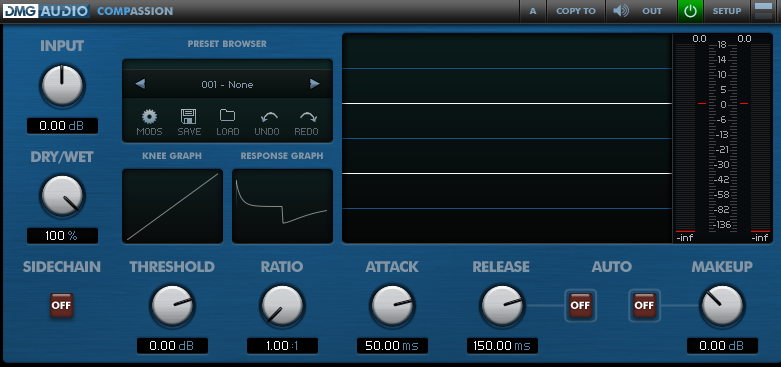Click the right meter peak readout 0.0
Viewport: 781px width, 367px height.
point(744,39)
